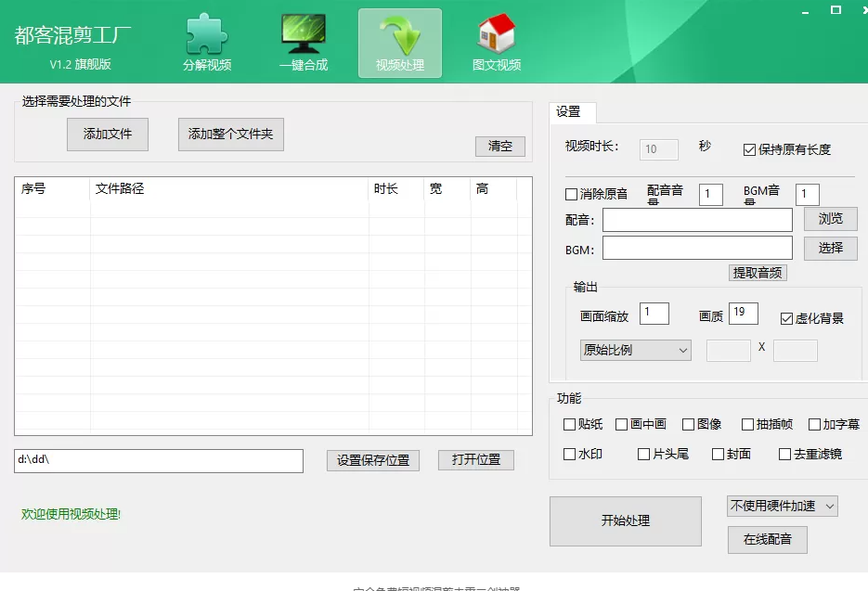Click the 时长 column header

point(395,188)
